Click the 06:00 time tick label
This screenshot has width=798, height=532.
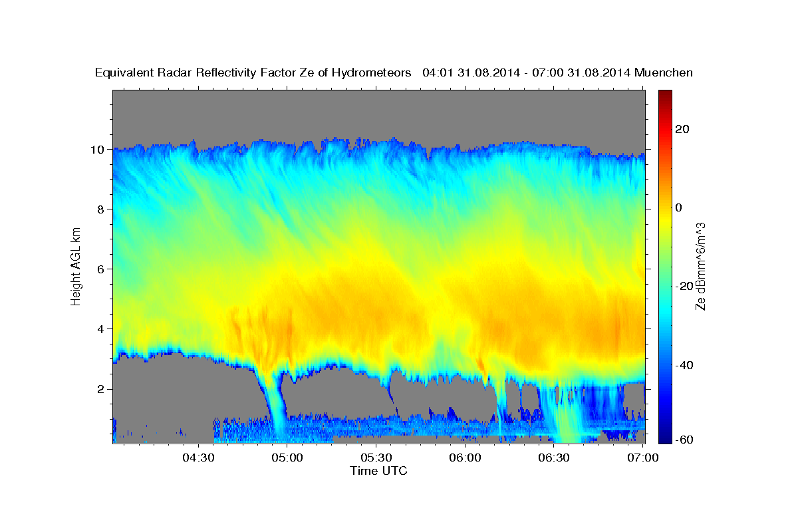pyautogui.click(x=465, y=458)
